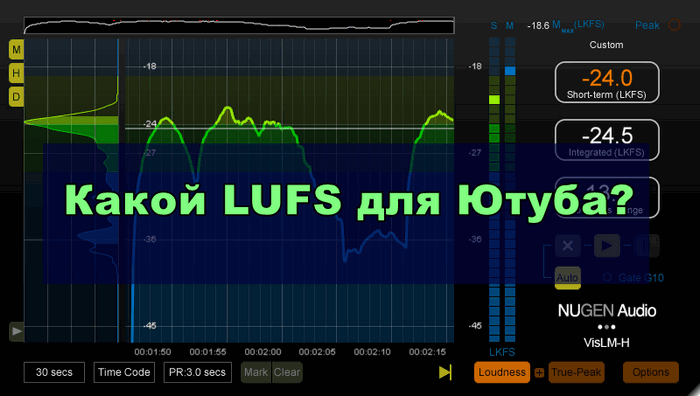Click the 00:02:00 timeline label
This screenshot has height=396, width=700.
pos(263,352)
